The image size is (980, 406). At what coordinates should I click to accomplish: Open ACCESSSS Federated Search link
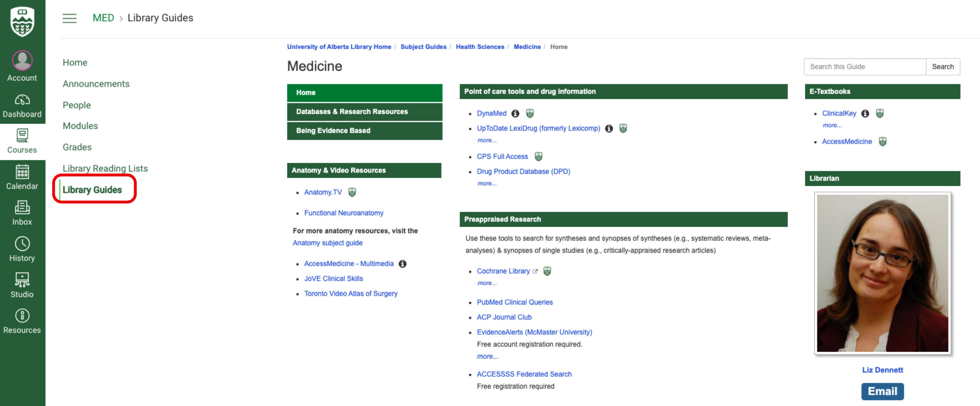[524, 374]
